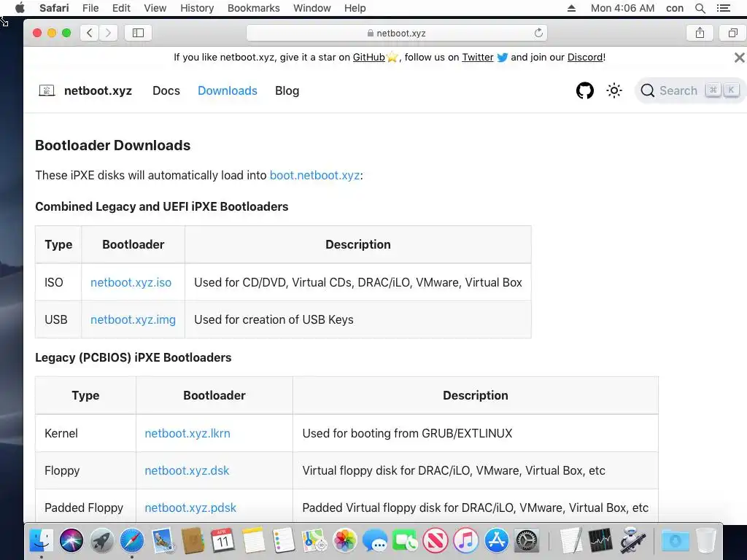Open FaceTime from the Dock
This screenshot has height=560, width=747.
pyautogui.click(x=405, y=540)
